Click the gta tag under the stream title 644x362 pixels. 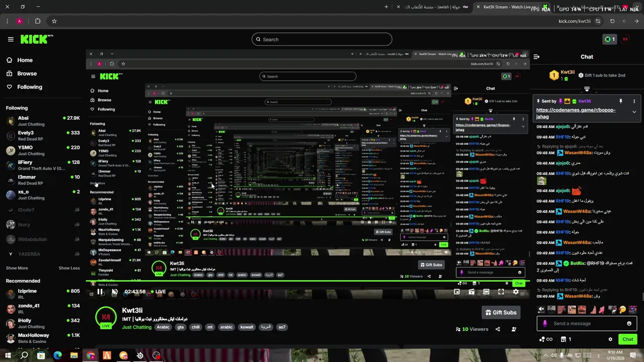pyautogui.click(x=181, y=327)
